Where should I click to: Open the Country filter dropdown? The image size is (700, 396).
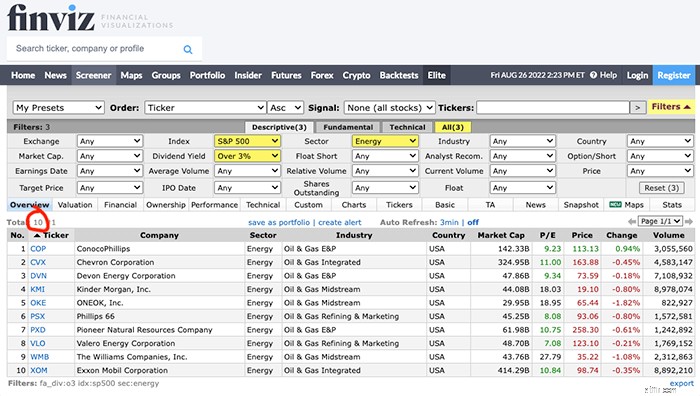[660, 141]
